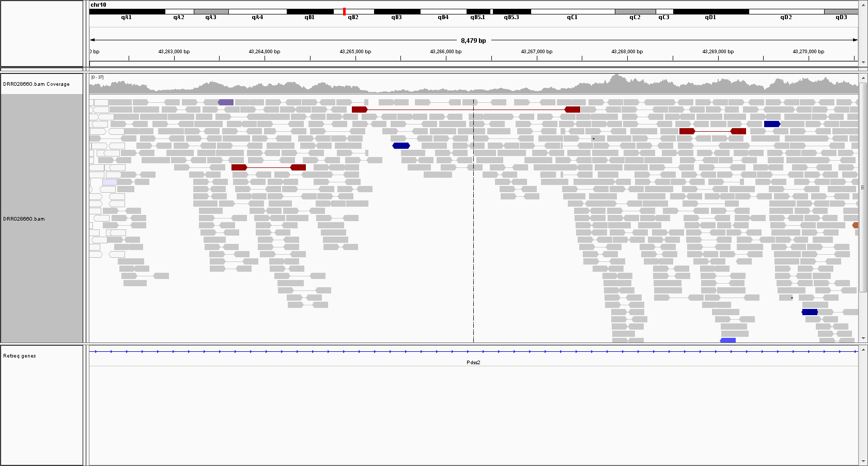Select the DRR028660.bam alignment track name

[24, 219]
